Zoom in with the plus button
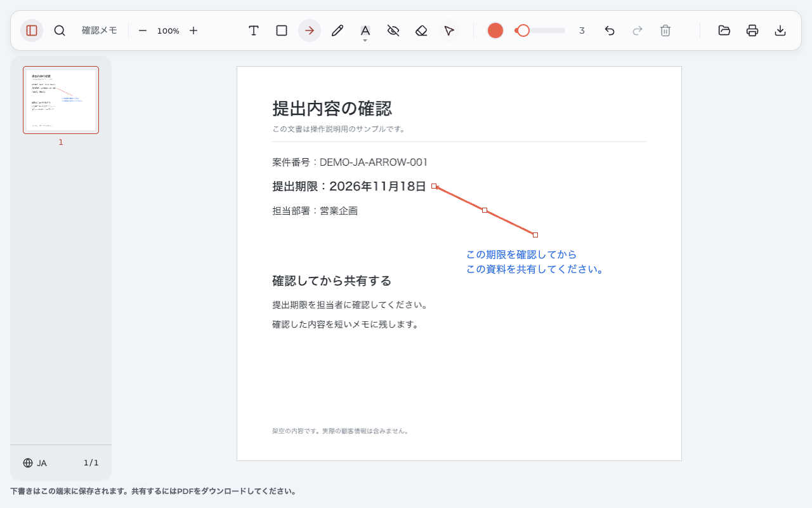This screenshot has height=508, width=812. coord(193,30)
